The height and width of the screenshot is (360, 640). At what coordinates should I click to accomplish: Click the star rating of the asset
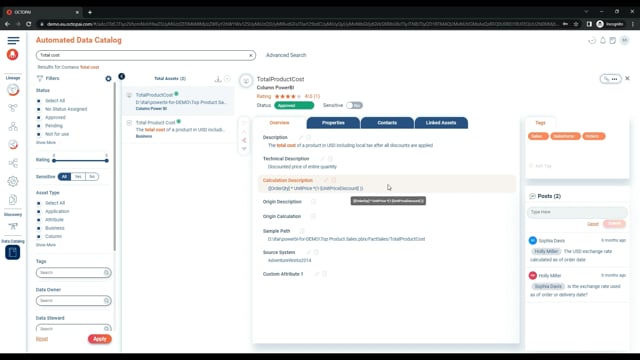pos(288,96)
